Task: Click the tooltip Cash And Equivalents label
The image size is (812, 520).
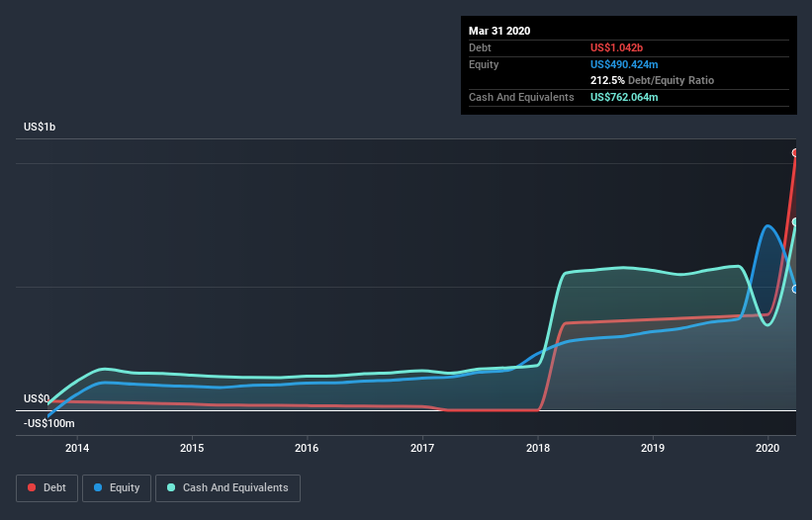Action: coord(521,97)
